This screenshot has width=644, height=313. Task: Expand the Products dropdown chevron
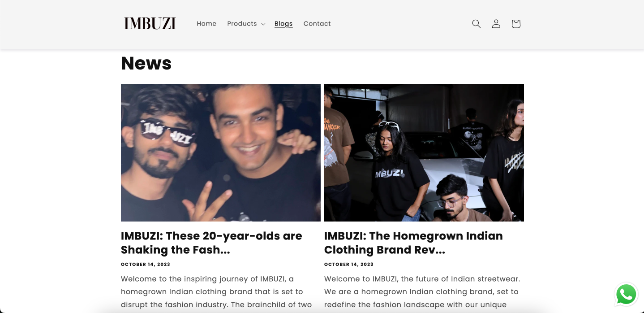point(263,24)
